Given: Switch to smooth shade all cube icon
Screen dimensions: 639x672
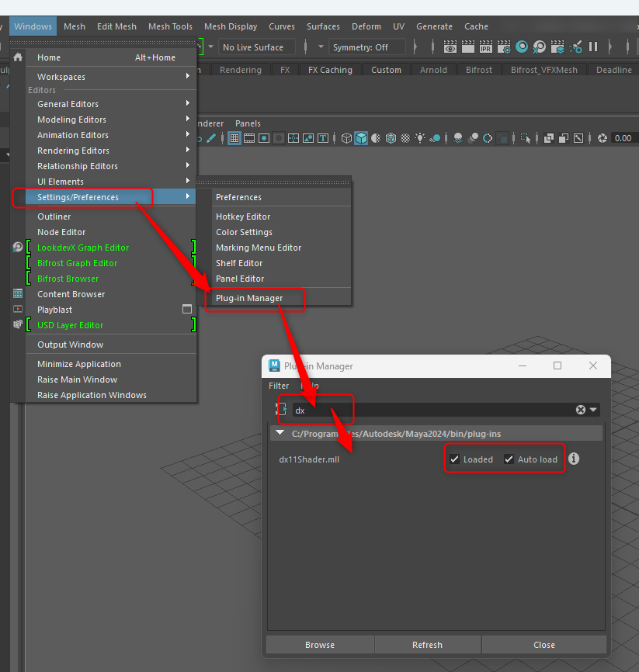Looking at the screenshot, I should (x=361, y=138).
